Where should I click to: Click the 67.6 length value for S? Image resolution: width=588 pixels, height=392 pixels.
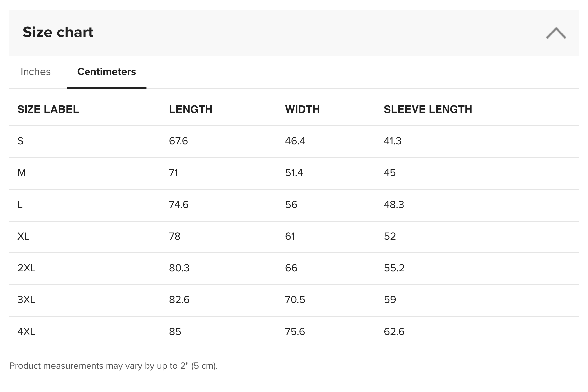[178, 141]
